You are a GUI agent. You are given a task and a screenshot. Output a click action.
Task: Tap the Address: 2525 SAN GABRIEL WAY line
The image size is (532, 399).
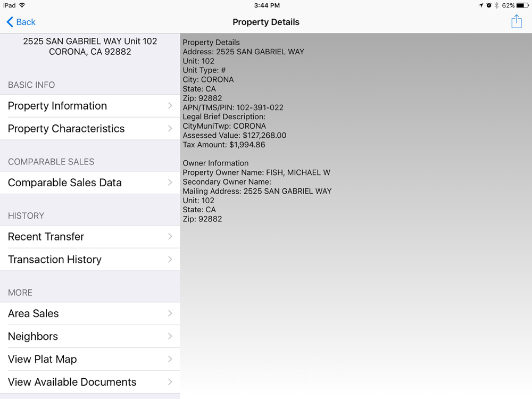(x=243, y=52)
